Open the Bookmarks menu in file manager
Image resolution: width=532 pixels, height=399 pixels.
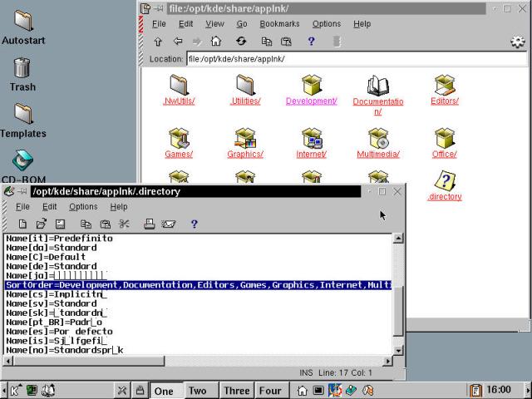(x=279, y=24)
